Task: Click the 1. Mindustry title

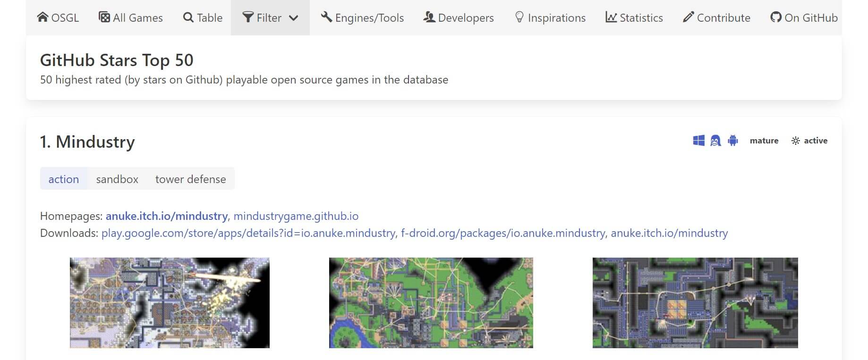Action: tap(87, 142)
